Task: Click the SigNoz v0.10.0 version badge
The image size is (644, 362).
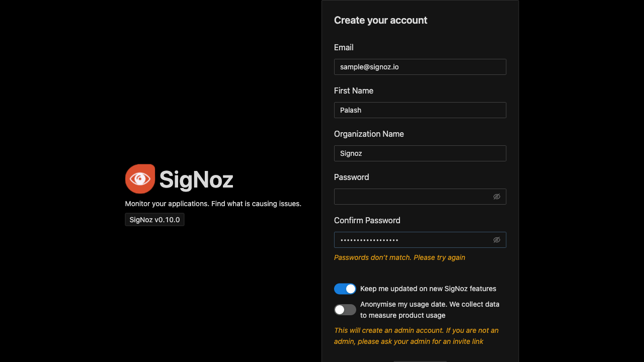Action: 154,220
